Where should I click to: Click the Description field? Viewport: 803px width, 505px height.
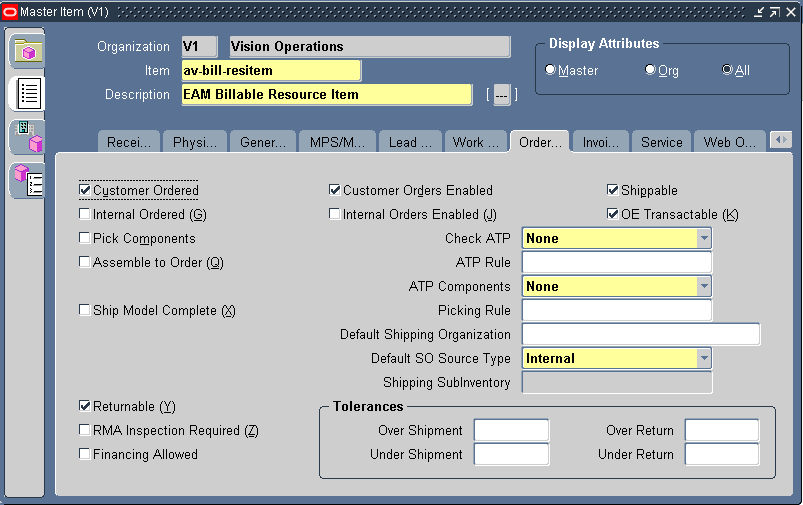pos(327,94)
